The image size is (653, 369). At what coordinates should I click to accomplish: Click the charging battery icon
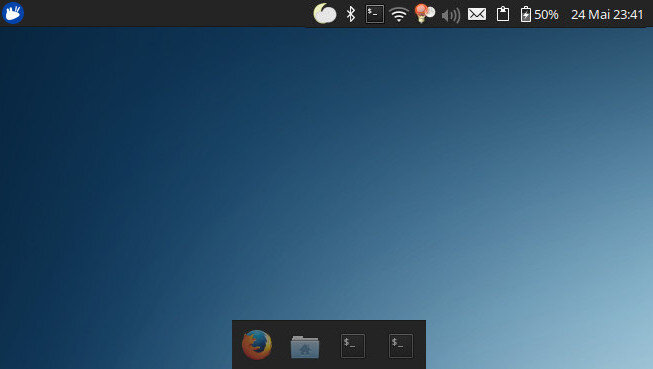[x=526, y=14]
